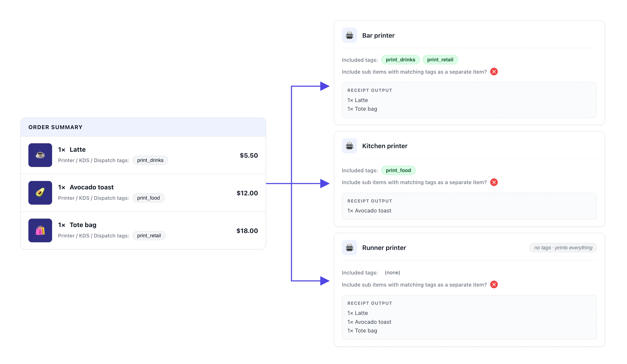This screenshot has height=364, width=627.
Task: Click green print_drinks tag in Bar printer
Action: tap(400, 60)
